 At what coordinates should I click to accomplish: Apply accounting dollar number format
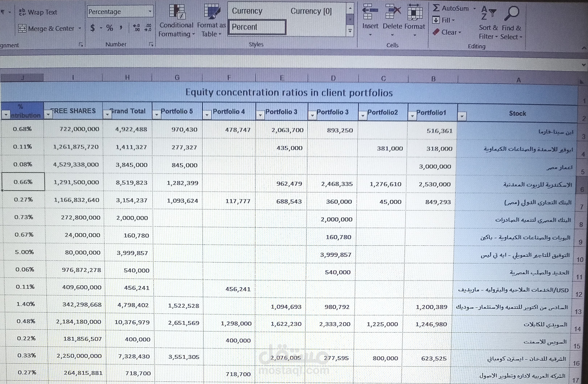pos(93,28)
